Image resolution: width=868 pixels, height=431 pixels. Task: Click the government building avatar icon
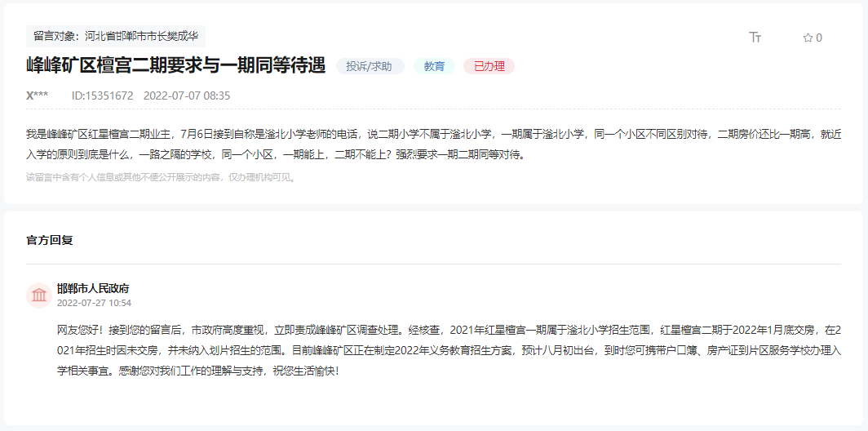point(39,295)
